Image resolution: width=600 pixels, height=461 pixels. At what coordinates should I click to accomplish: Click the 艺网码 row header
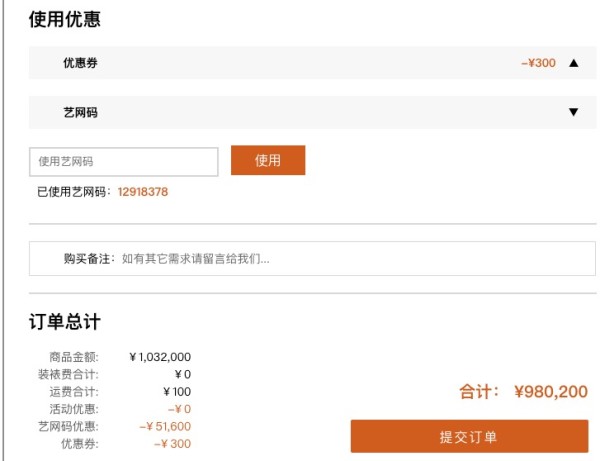point(312,112)
